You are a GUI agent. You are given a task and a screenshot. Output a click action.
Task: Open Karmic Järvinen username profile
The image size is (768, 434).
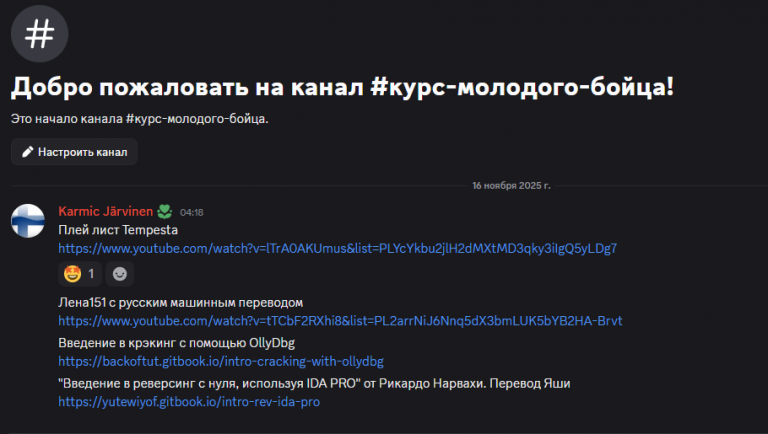point(106,211)
